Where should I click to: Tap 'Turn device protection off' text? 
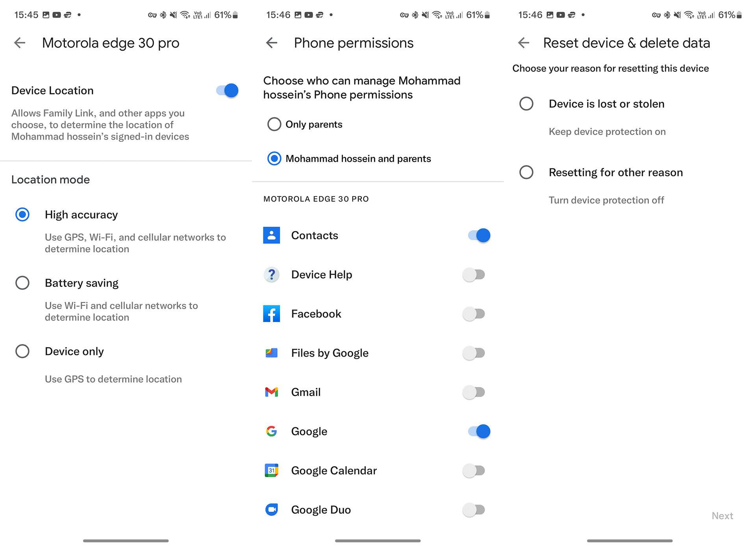(x=606, y=200)
